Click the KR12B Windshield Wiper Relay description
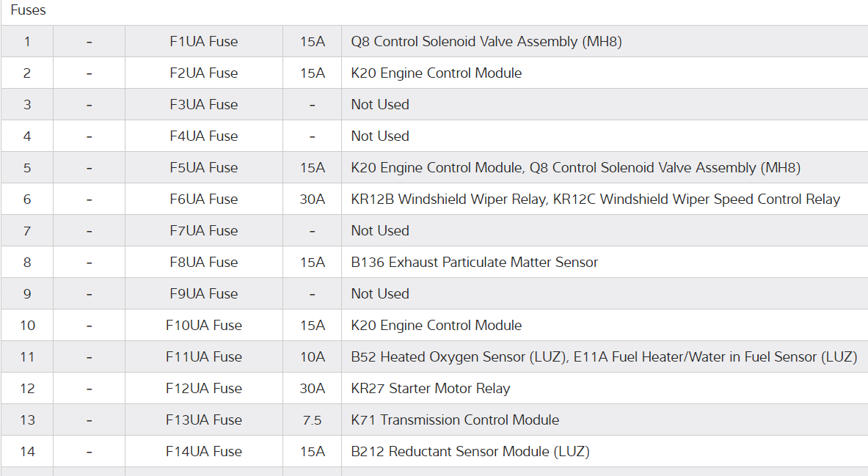This screenshot has width=868, height=476. pos(595,199)
